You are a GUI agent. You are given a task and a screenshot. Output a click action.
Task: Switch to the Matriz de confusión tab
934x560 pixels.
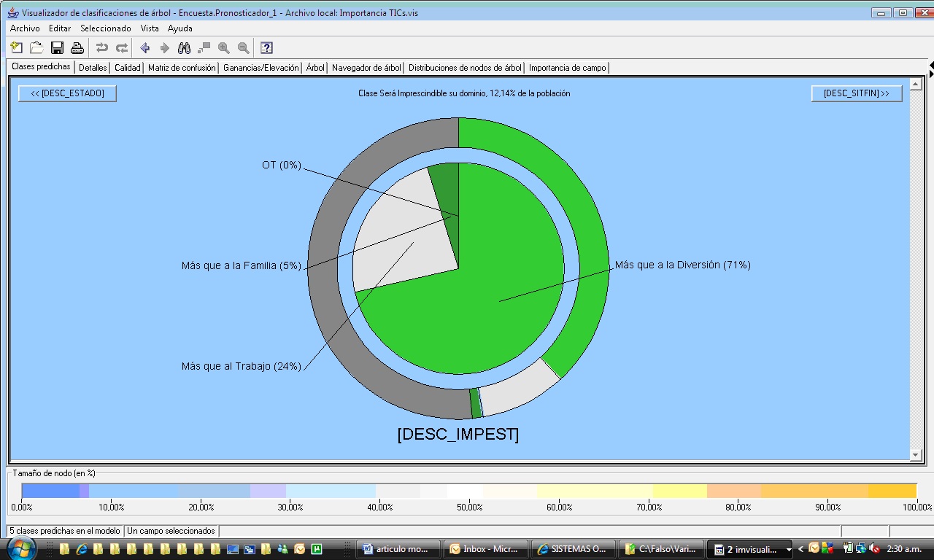(182, 68)
